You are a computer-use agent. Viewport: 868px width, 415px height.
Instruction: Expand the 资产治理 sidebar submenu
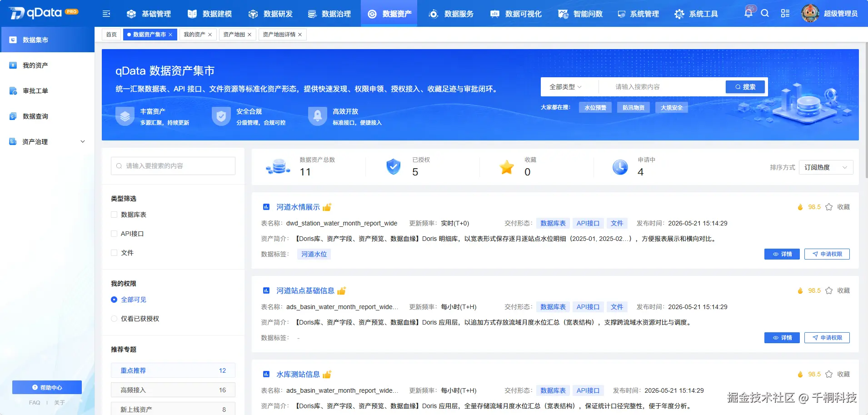tap(83, 142)
